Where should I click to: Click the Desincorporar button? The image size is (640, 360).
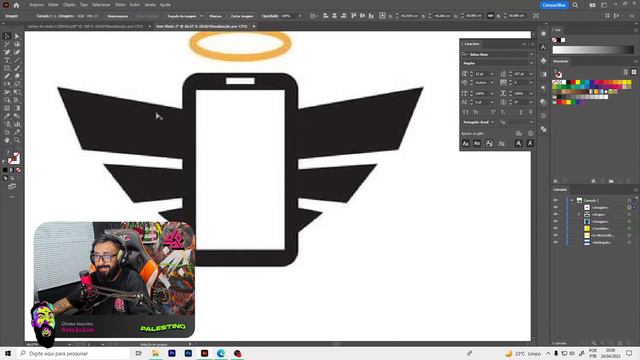coord(118,16)
